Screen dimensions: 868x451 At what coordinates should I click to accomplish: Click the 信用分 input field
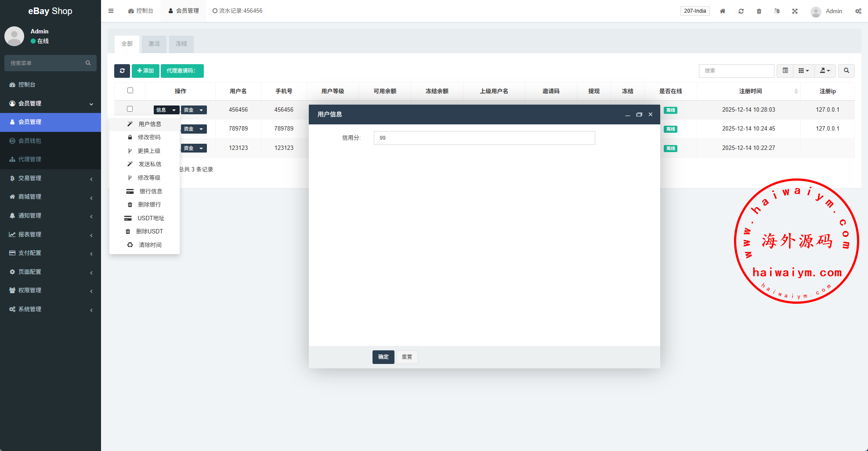484,138
